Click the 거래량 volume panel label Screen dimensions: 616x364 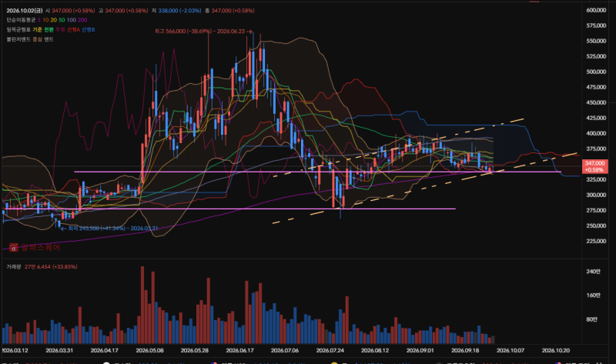tap(13, 266)
